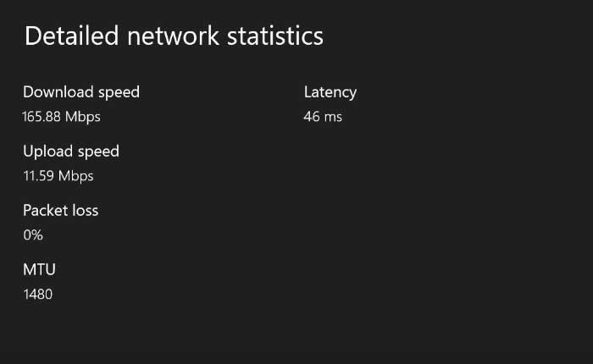Click the 0% packet loss value
The width and height of the screenshot is (593, 364).
pos(33,235)
